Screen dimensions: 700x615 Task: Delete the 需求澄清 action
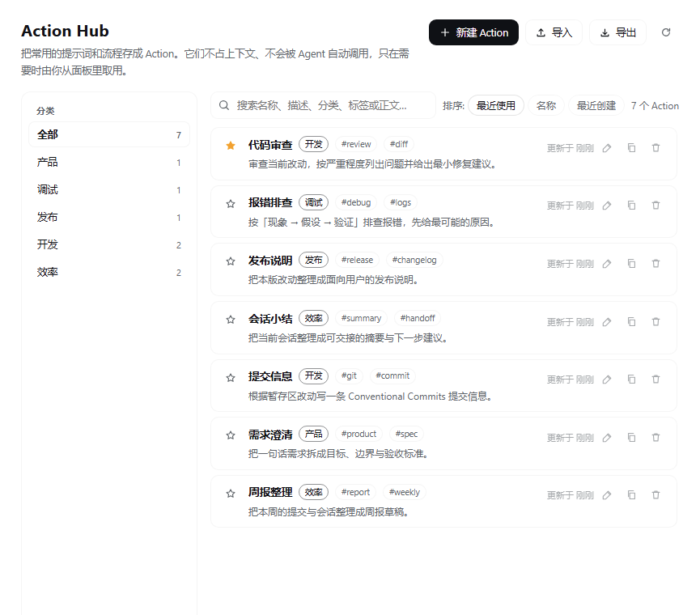(x=655, y=437)
